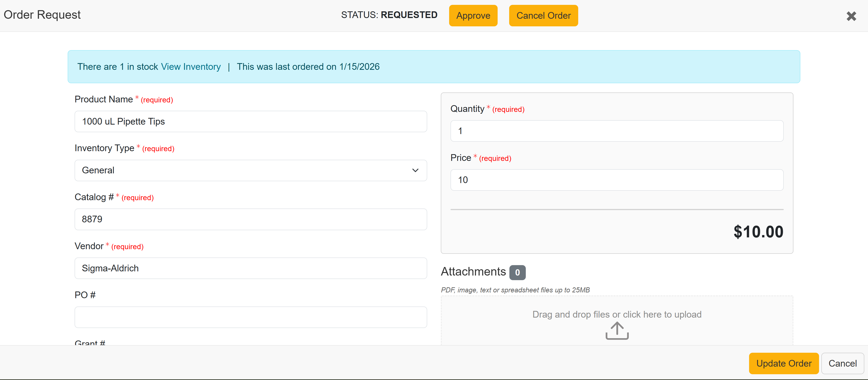Approve the order request
The width and height of the screenshot is (868, 380).
(x=473, y=15)
